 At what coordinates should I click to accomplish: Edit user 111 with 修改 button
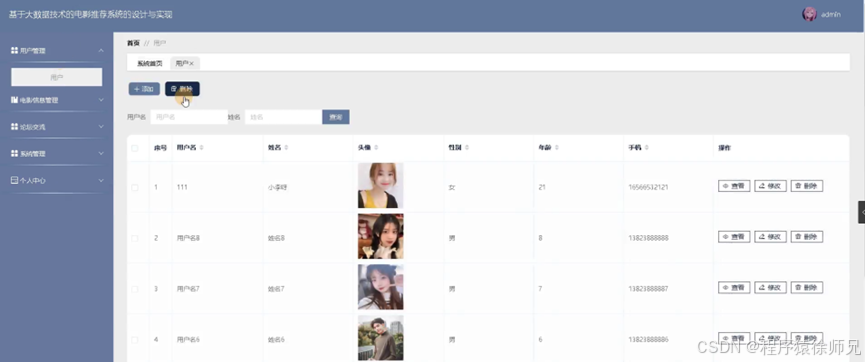point(770,186)
